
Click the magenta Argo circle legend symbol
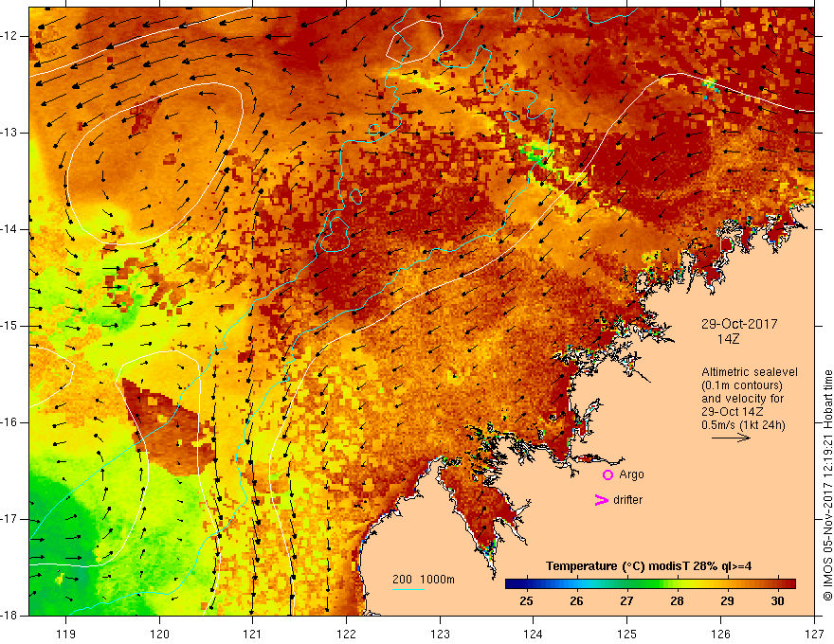point(607,475)
